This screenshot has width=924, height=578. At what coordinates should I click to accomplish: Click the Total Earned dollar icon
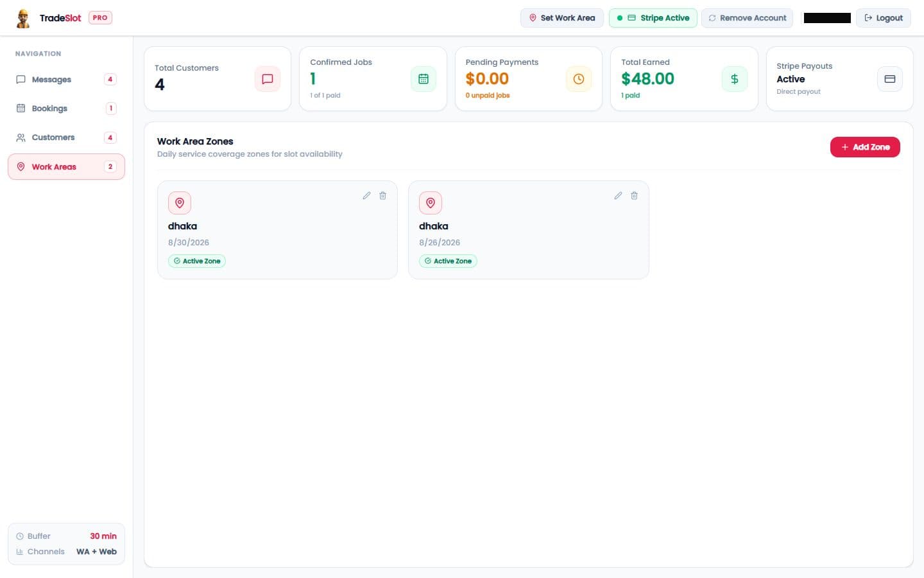click(x=735, y=79)
